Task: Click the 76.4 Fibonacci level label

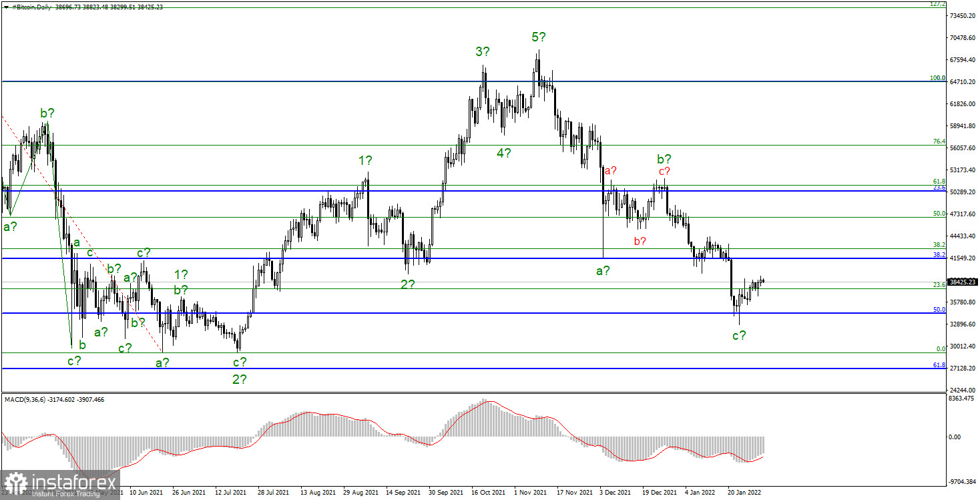Action: (939, 142)
